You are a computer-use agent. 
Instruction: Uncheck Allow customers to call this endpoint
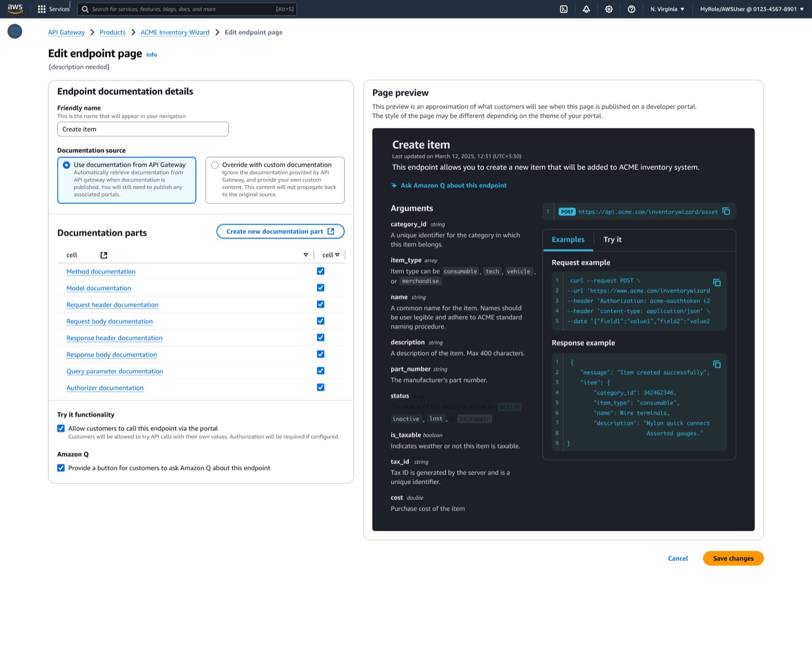[61, 428]
